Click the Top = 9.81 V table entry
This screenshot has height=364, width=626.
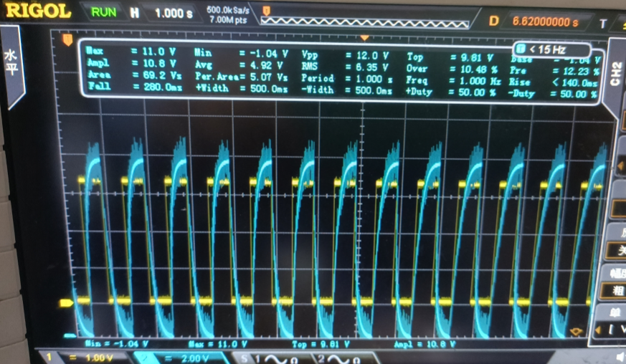click(x=450, y=57)
